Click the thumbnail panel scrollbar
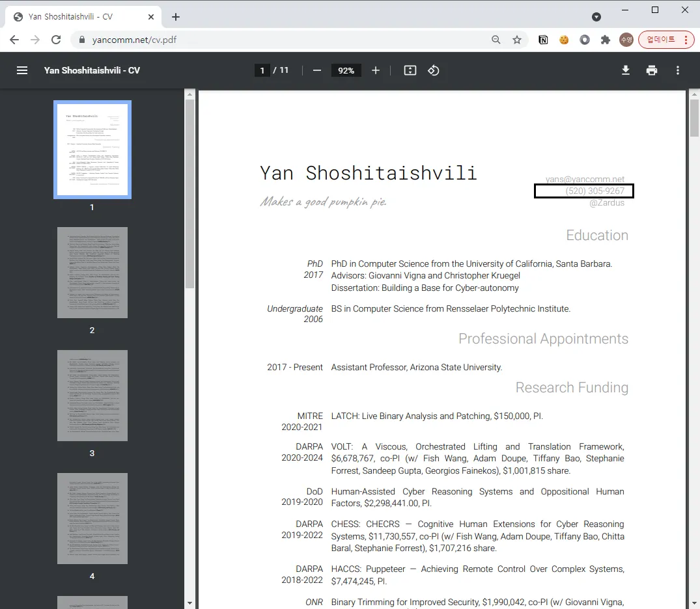Viewport: 700px width, 609px height. [189, 194]
